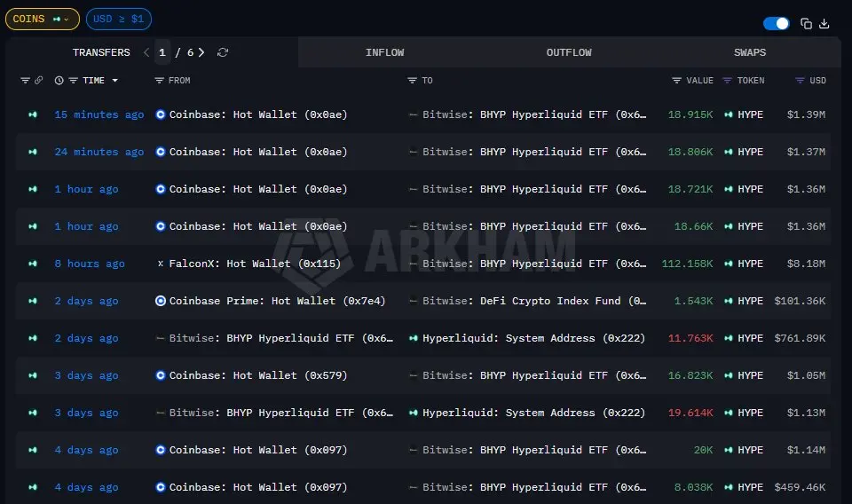Click the clock icon in TIME header
This screenshot has height=504, width=852.
(59, 81)
